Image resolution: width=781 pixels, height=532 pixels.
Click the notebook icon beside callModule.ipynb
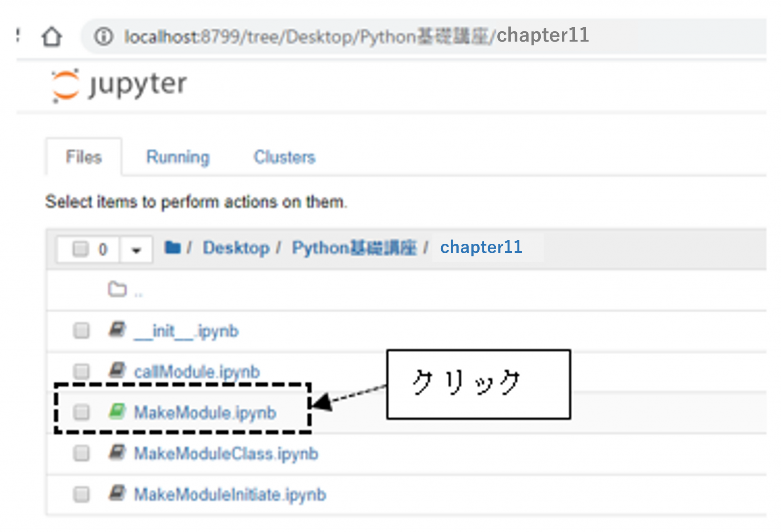tap(117, 371)
